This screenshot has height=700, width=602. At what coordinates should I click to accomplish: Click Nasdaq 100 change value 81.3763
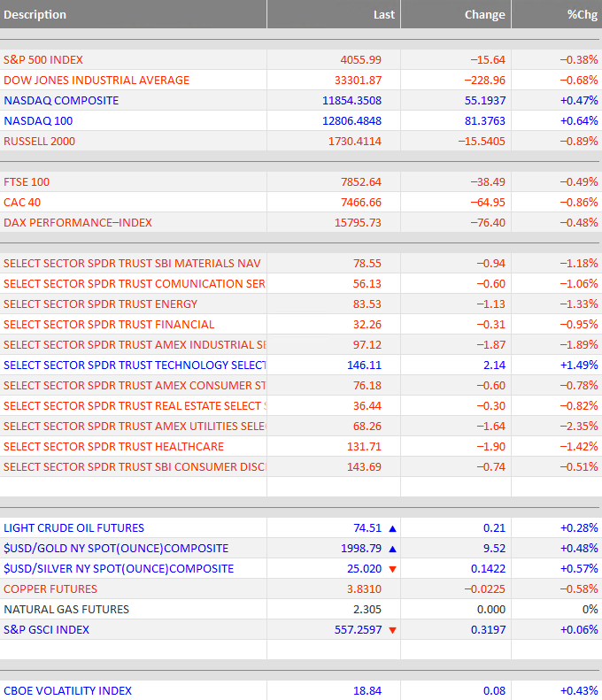[x=485, y=121]
